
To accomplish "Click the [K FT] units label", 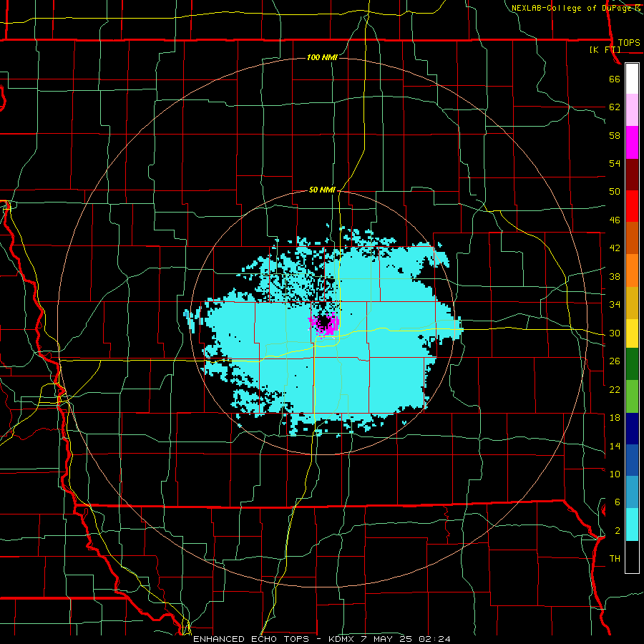I will pos(605,49).
